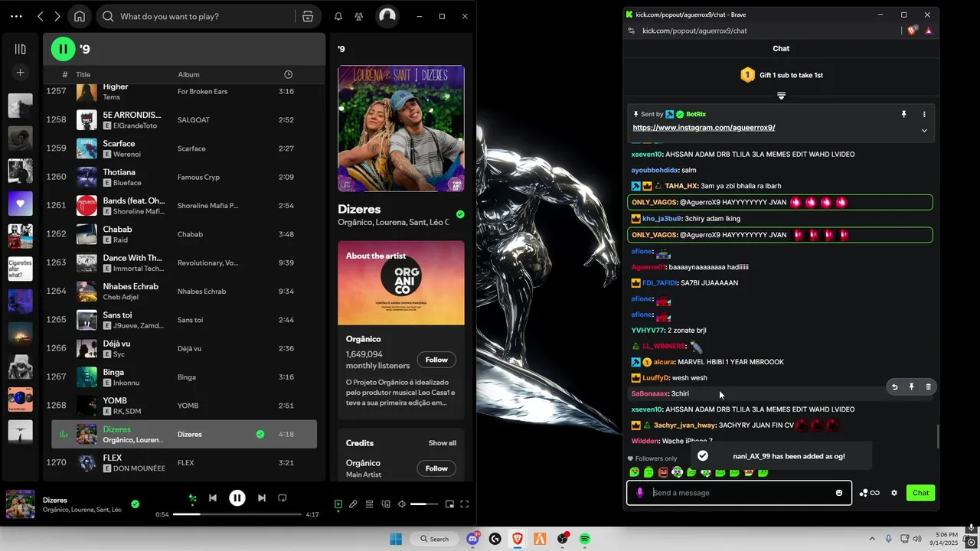Image resolution: width=980 pixels, height=551 pixels.
Task: Open the Spotify miniplayer
Action: 449,504
